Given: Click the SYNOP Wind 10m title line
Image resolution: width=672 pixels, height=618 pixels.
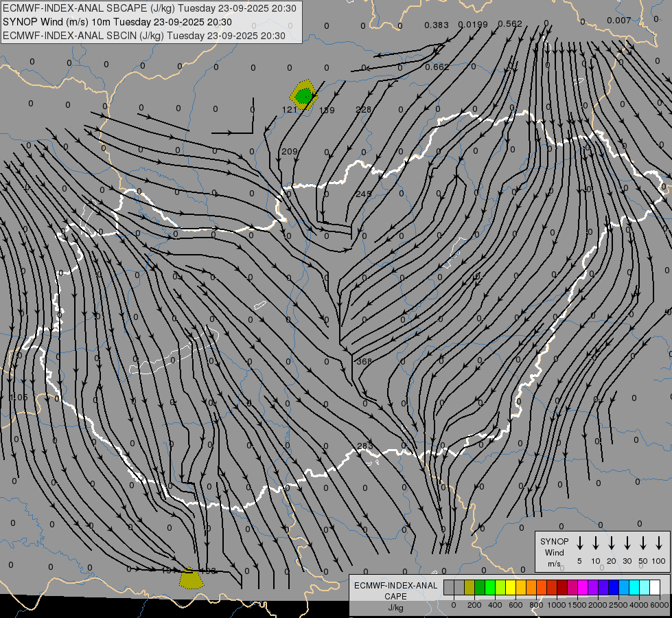Looking at the screenshot, I should click(117, 22).
